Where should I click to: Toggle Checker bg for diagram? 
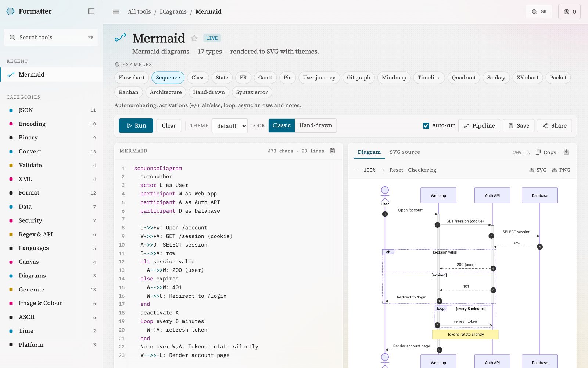coord(422,170)
